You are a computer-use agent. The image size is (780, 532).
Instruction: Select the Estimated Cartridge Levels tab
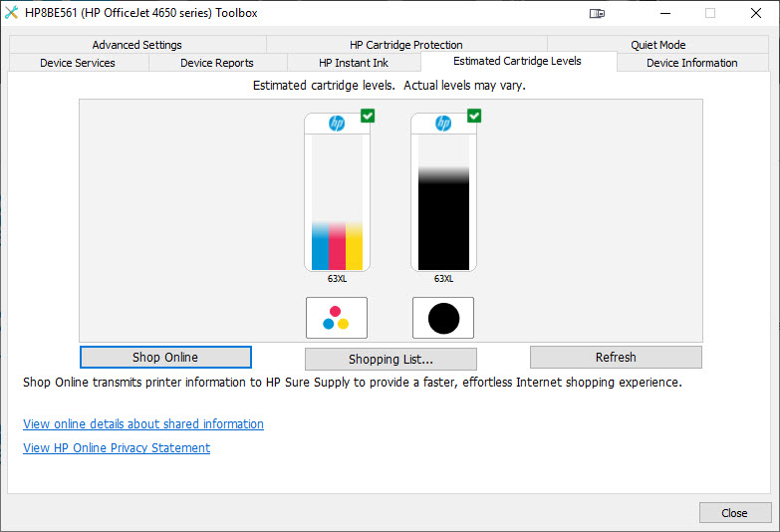pyautogui.click(x=517, y=61)
